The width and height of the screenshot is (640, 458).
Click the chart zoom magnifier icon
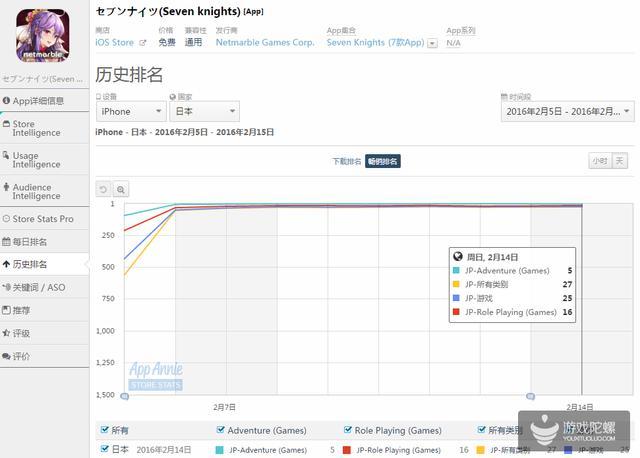click(121, 189)
